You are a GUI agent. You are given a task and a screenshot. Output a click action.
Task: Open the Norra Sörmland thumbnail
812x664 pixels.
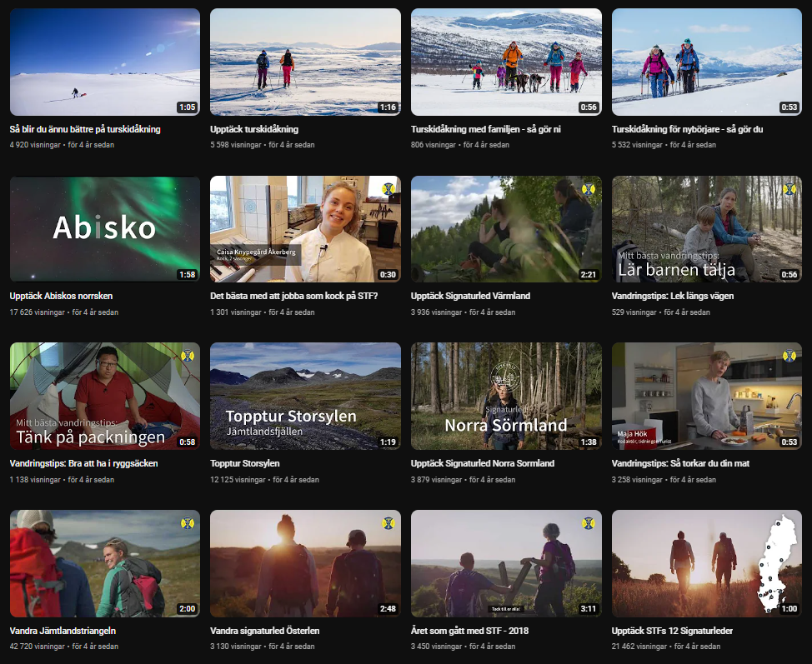506,396
